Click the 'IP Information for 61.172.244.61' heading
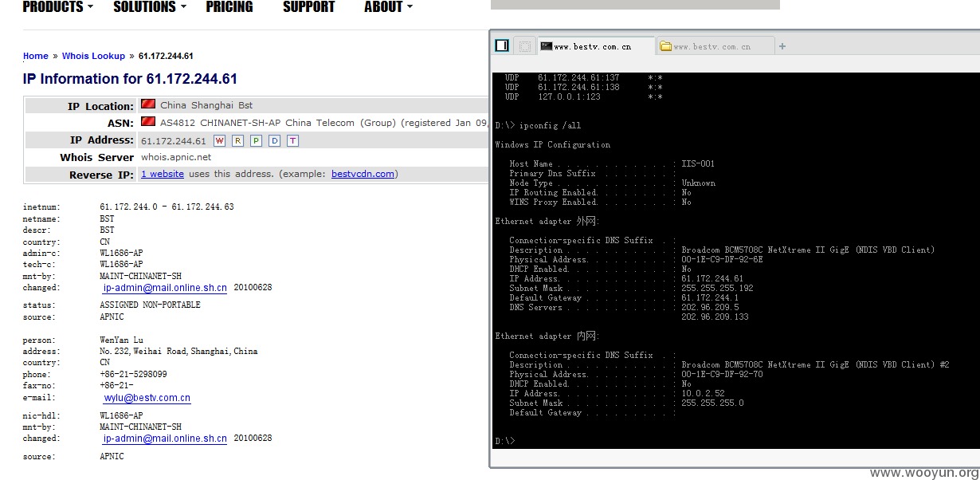This screenshot has height=480, width=980. [130, 79]
